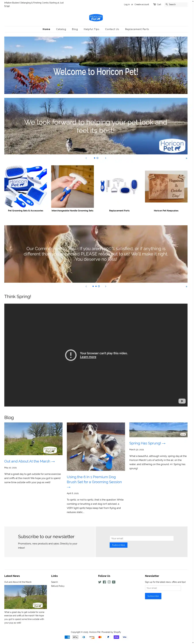The width and height of the screenshot is (194, 644).
Task: Visit Instagram via footer icon
Action: [109, 582]
